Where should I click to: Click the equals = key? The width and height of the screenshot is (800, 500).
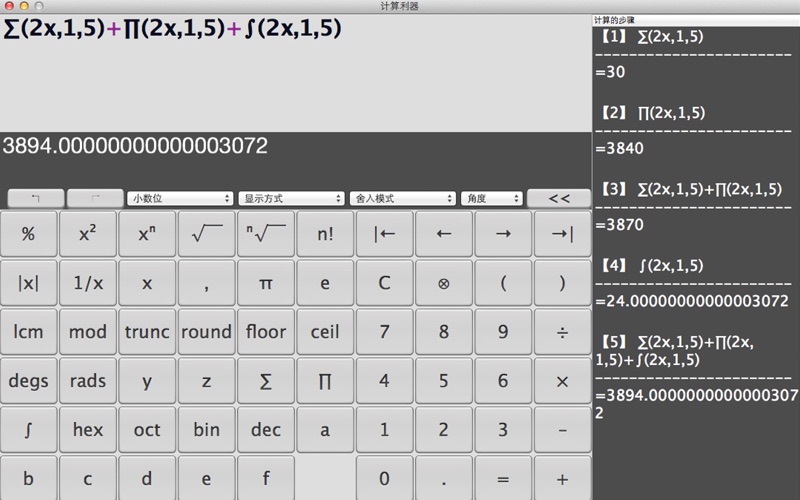coord(503,479)
